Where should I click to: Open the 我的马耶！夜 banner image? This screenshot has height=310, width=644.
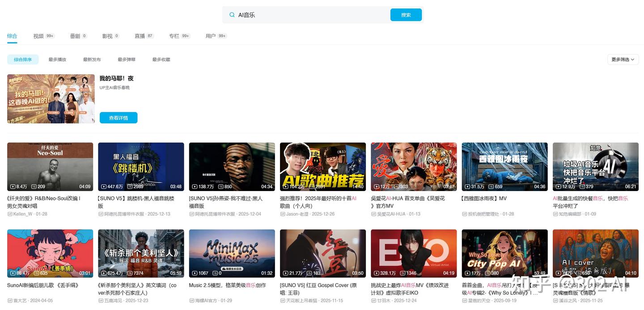(51, 99)
